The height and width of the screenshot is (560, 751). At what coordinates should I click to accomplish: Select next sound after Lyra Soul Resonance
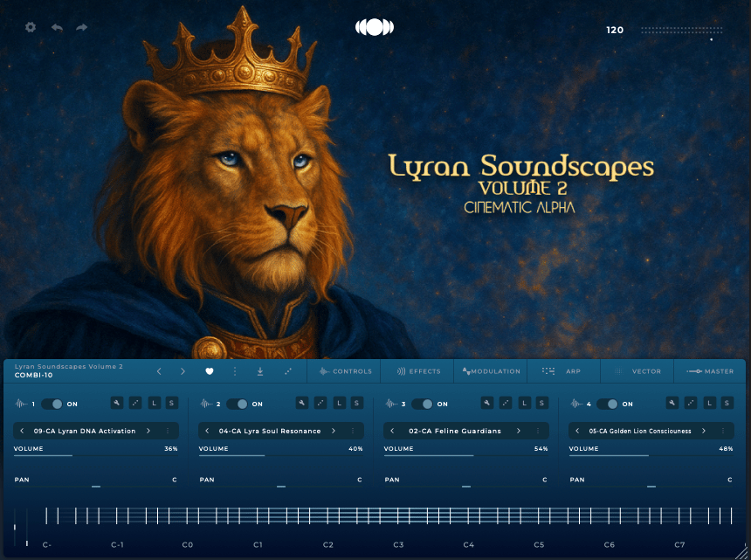[x=334, y=431]
